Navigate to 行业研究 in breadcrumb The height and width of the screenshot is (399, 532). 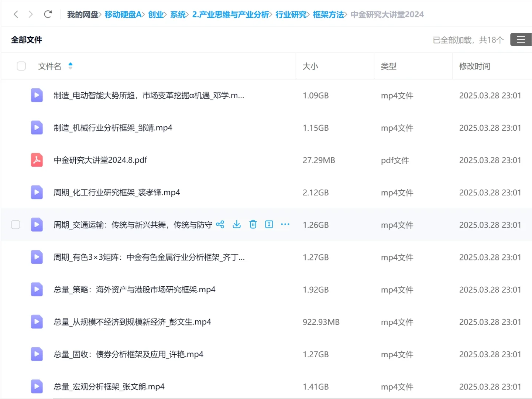coord(291,14)
